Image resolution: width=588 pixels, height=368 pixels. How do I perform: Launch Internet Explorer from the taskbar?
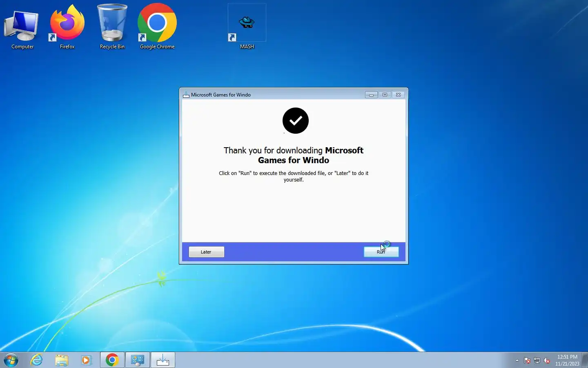[x=37, y=360]
